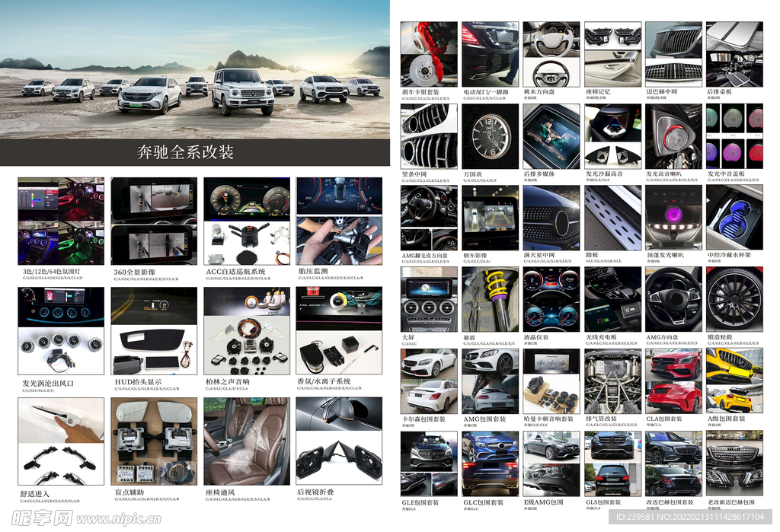780x532 pixels.
Task: Select the A级包围套装 yellow car photo
Action: click(734, 381)
